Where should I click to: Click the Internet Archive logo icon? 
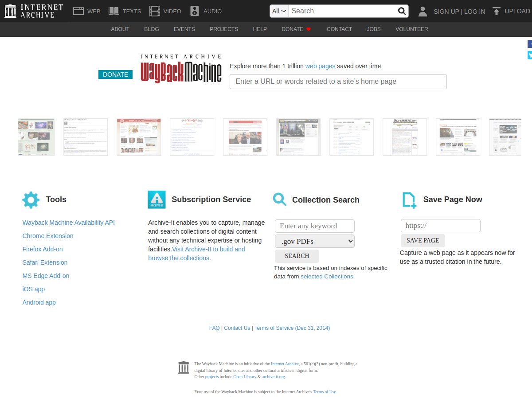(x=10, y=11)
